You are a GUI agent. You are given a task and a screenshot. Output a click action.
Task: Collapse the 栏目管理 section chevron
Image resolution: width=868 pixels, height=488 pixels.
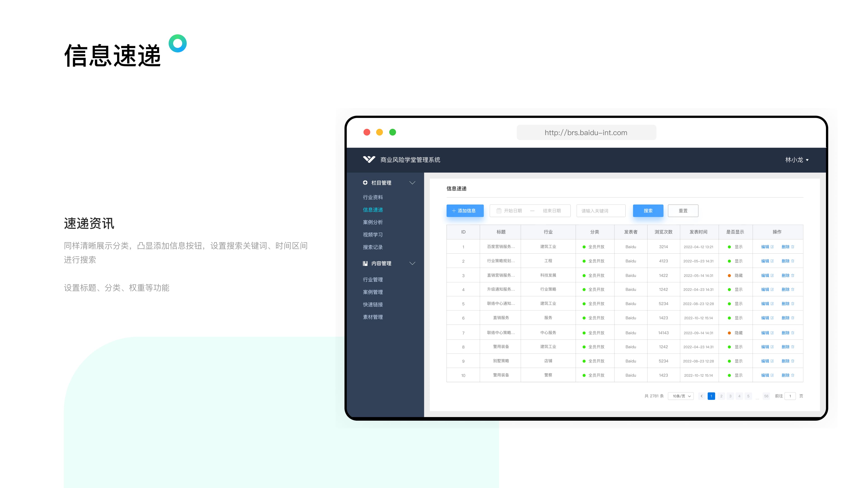point(412,183)
